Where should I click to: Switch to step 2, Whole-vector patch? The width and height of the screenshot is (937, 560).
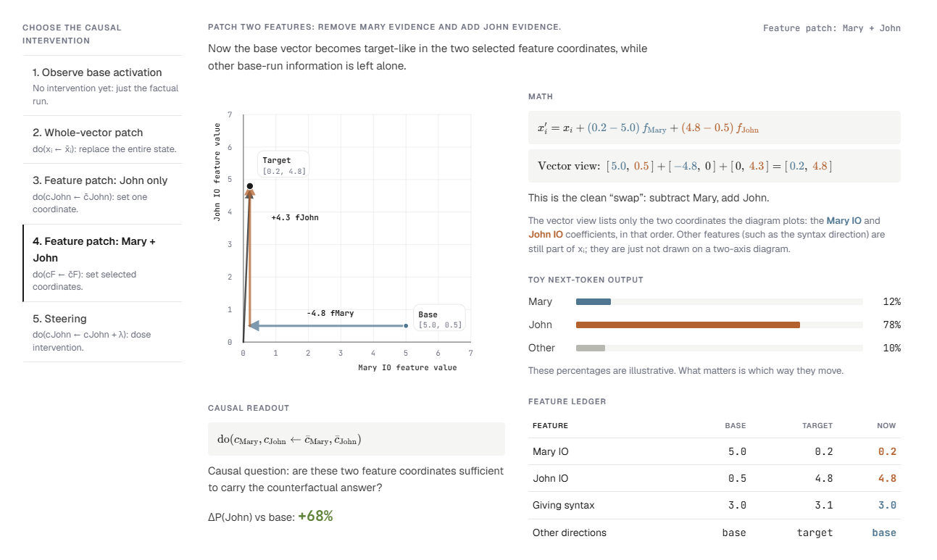pos(102,140)
